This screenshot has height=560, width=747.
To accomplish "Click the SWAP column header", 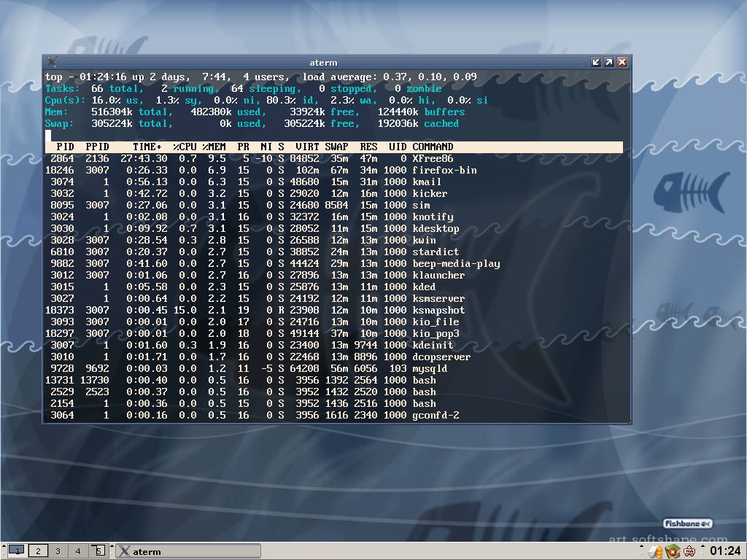I will click(x=336, y=147).
